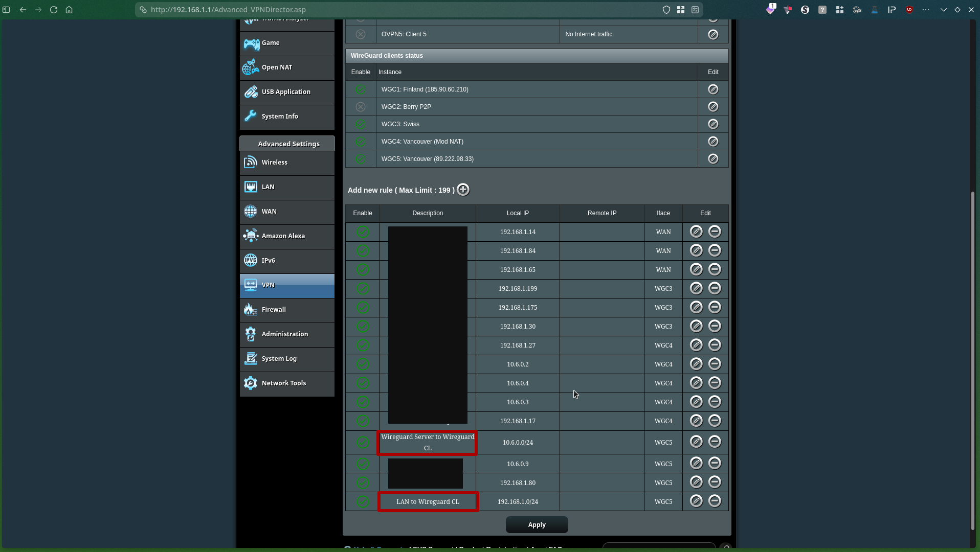This screenshot has width=980, height=552.
Task: Apply the VPN Director rules
Action: pos(537,525)
